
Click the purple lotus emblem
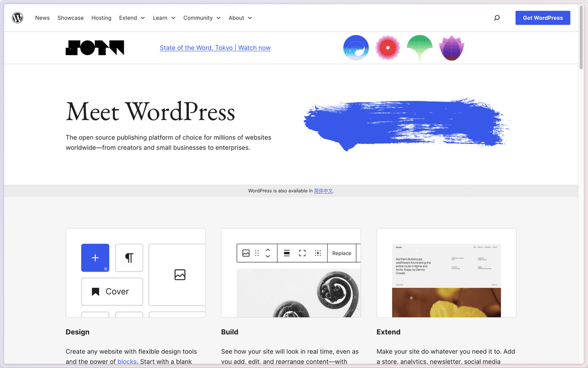451,48
